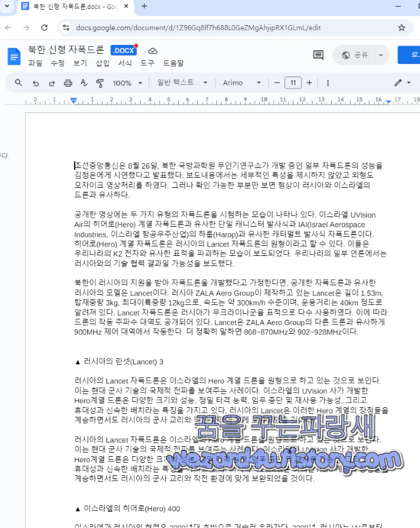
Task: Click the right indent marker on ruler
Action: 389,102
